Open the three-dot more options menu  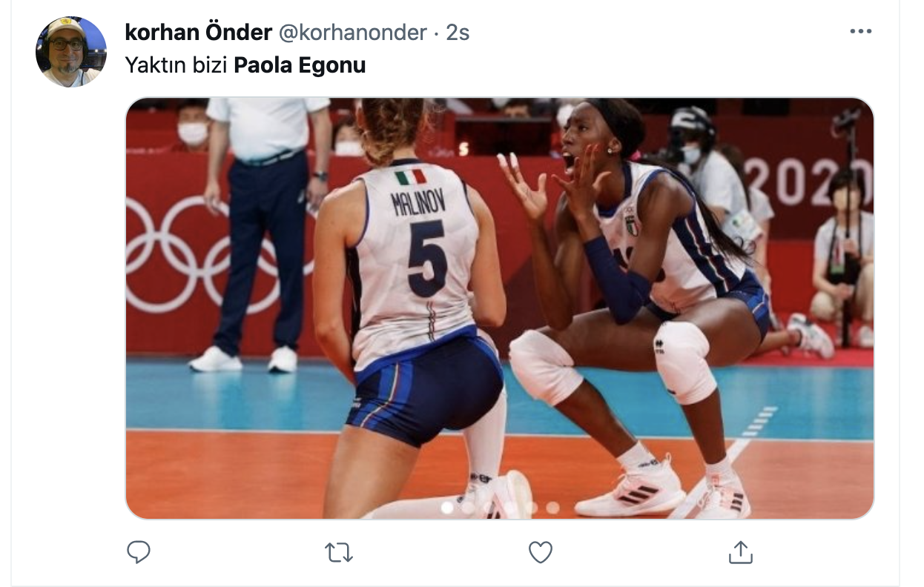coord(860,32)
